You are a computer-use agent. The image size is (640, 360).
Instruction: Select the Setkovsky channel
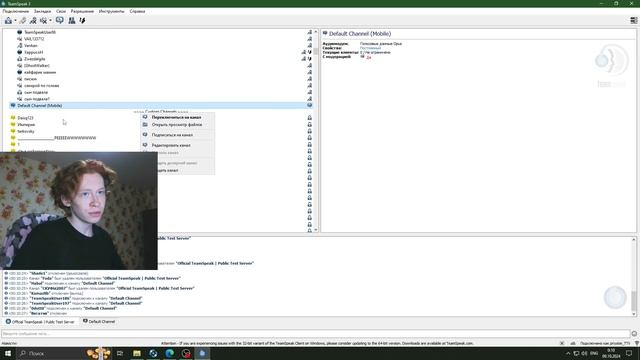click(26, 131)
